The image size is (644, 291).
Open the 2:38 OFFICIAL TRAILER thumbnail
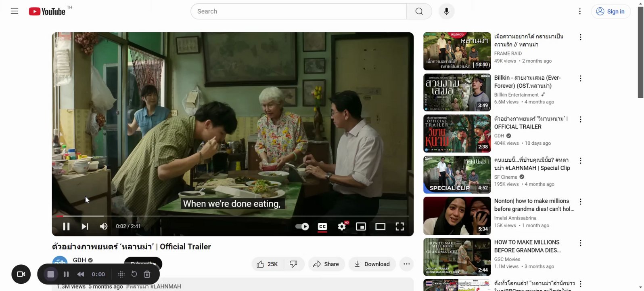[457, 133]
